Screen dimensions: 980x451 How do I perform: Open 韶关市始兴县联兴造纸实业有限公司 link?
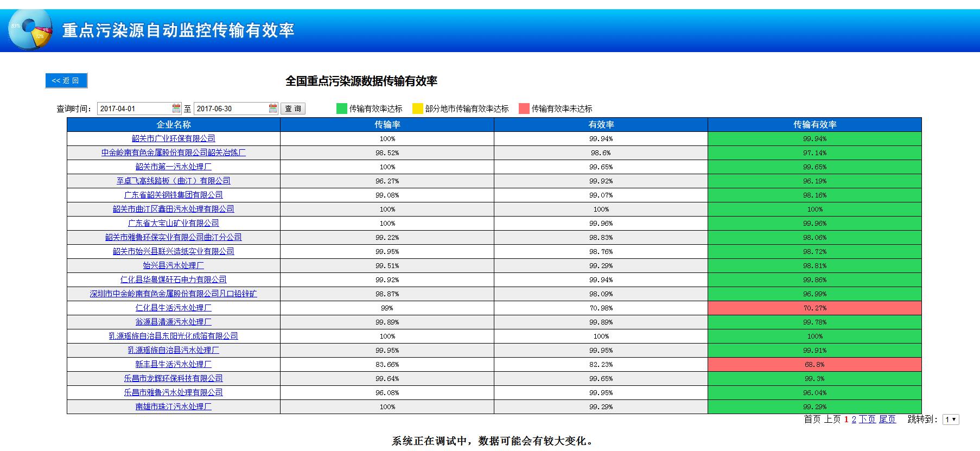(174, 251)
